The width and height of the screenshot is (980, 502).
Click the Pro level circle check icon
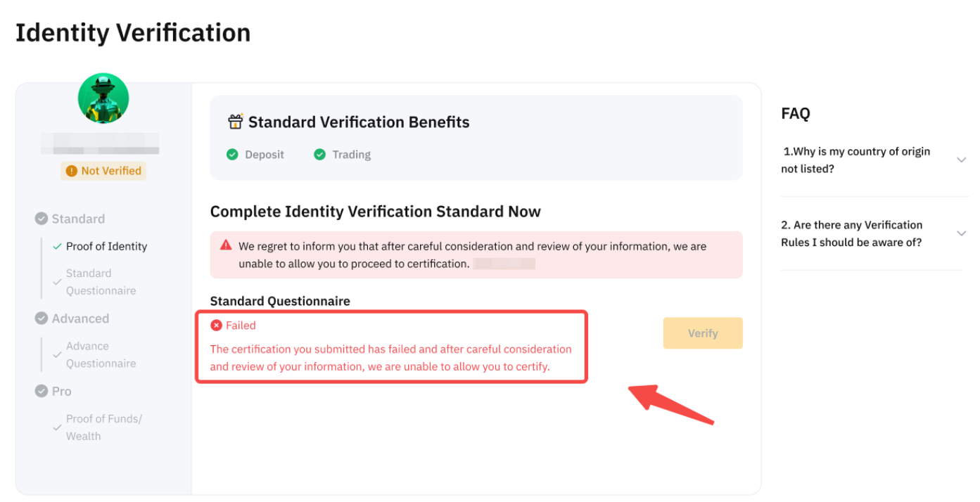42,391
